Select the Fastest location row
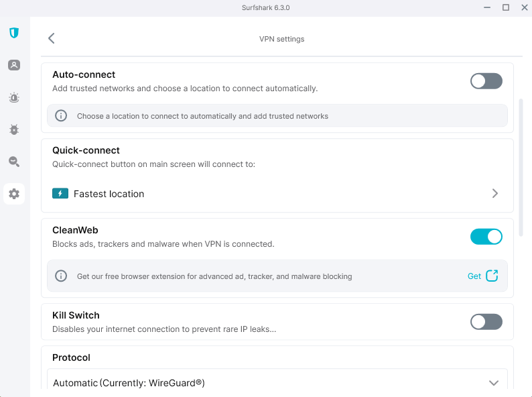 pyautogui.click(x=277, y=194)
